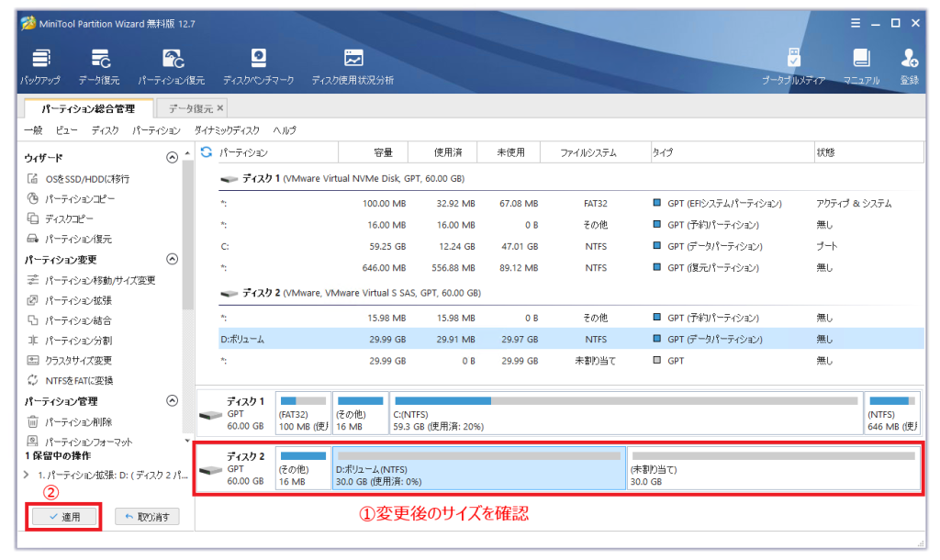
Task: Start ディスクベンチマーク tool
Action: click(x=258, y=66)
